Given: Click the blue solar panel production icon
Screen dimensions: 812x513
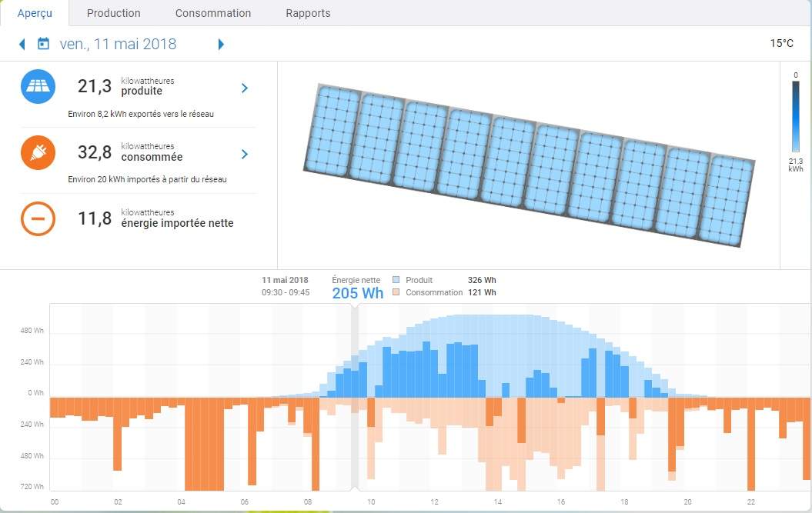Looking at the screenshot, I should point(38,87).
